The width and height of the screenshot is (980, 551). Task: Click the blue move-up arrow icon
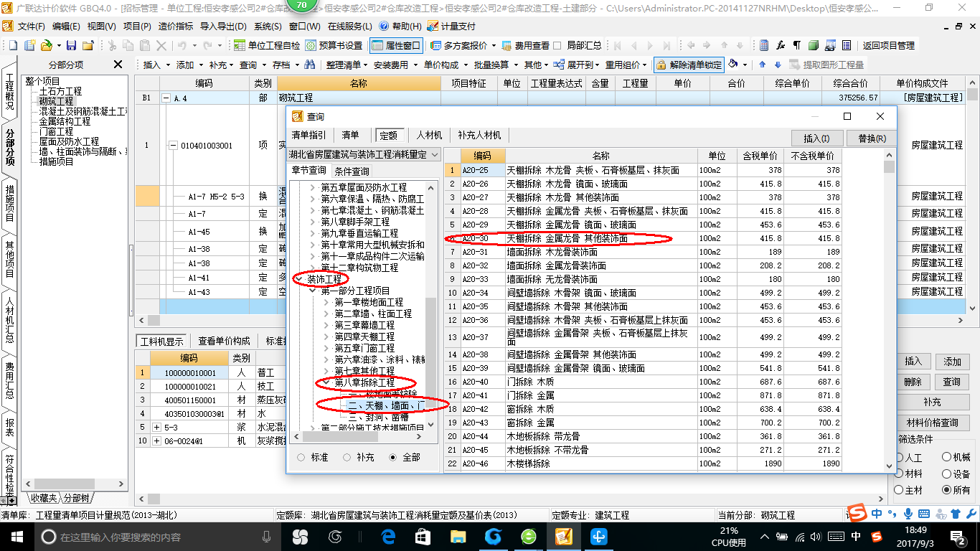[x=762, y=65]
